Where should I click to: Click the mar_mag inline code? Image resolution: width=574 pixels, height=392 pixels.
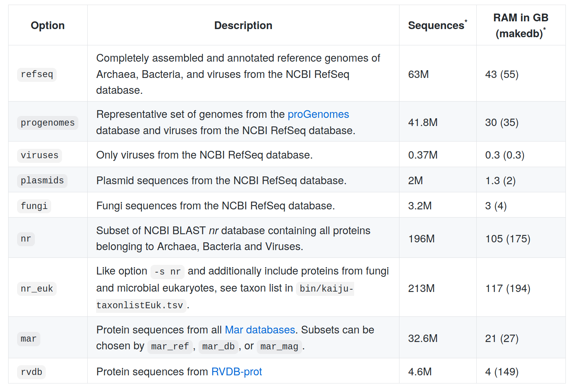(279, 346)
